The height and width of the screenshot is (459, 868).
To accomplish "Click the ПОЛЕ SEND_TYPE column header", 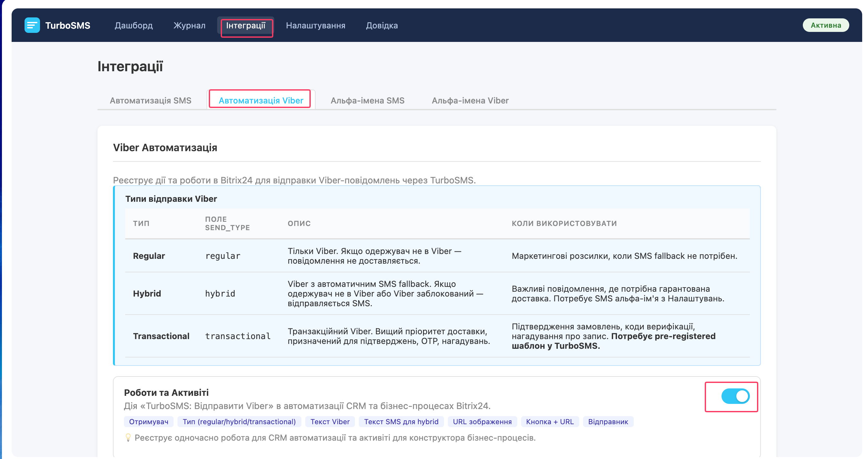I will pos(227,223).
